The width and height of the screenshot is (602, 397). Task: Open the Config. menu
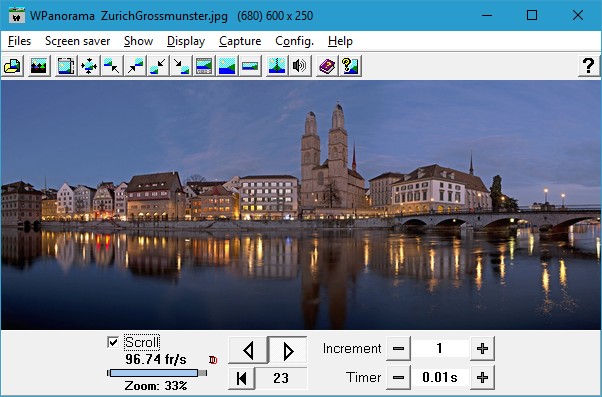tap(294, 41)
